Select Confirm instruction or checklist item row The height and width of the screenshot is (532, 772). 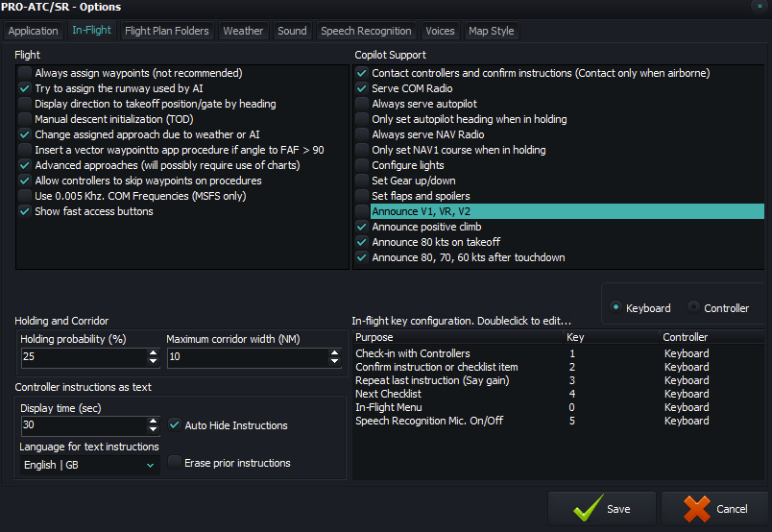[558, 367]
